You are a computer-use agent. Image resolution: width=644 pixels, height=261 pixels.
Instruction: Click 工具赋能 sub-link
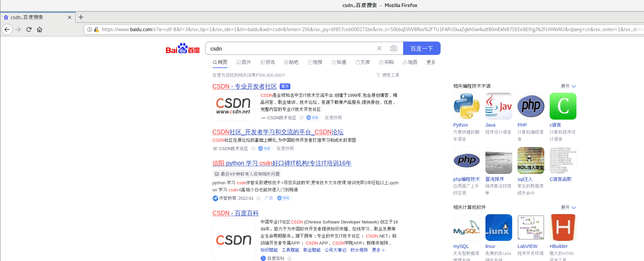tap(290, 250)
